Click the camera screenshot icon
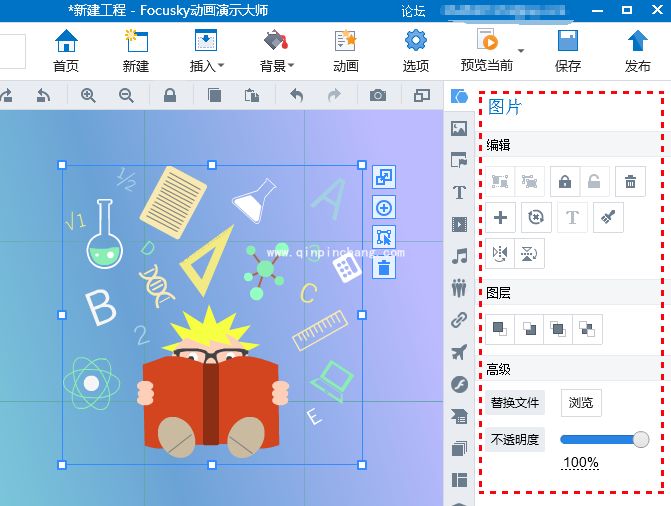The image size is (671, 506). coord(377,95)
